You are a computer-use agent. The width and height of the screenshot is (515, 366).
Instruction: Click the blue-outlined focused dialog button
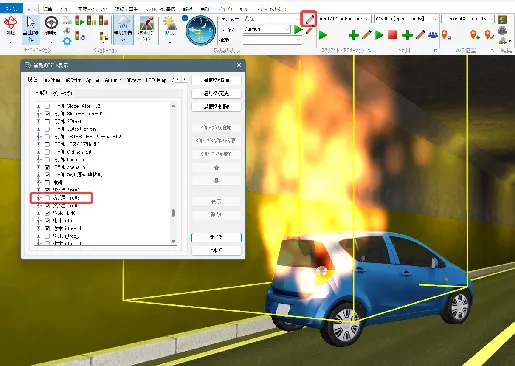pos(216,237)
